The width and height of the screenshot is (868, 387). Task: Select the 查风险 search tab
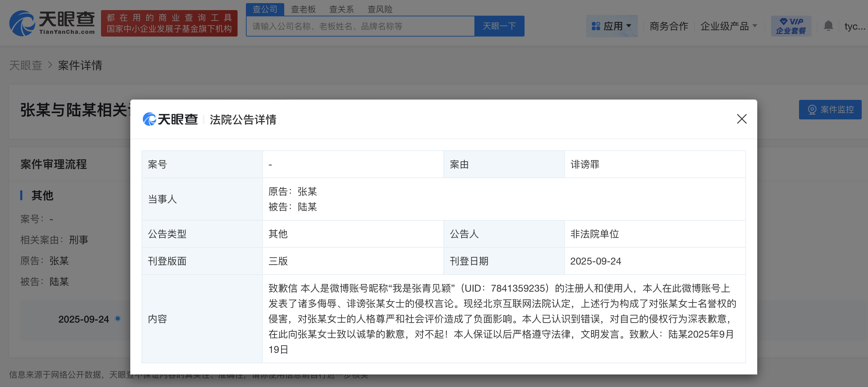380,9
